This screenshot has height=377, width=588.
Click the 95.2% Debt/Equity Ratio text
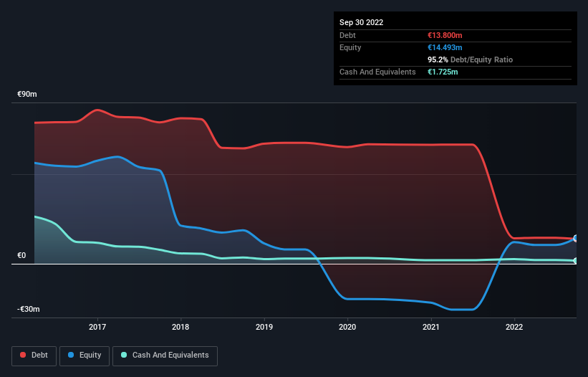pyautogui.click(x=471, y=59)
